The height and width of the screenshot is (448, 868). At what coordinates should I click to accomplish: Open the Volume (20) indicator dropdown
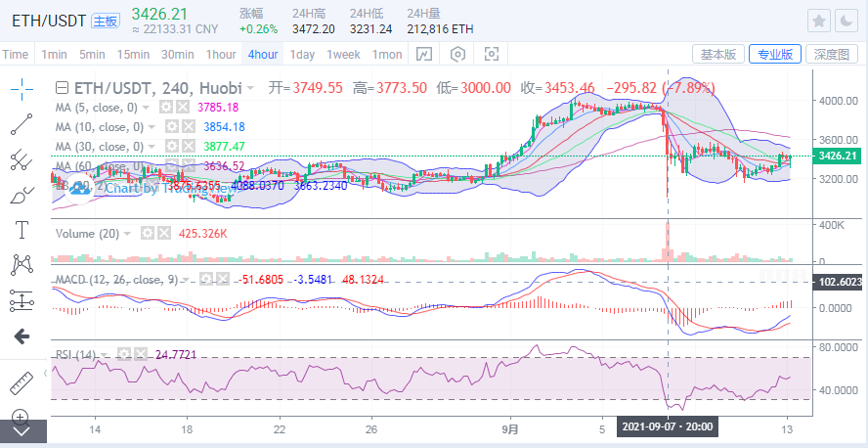click(x=128, y=234)
